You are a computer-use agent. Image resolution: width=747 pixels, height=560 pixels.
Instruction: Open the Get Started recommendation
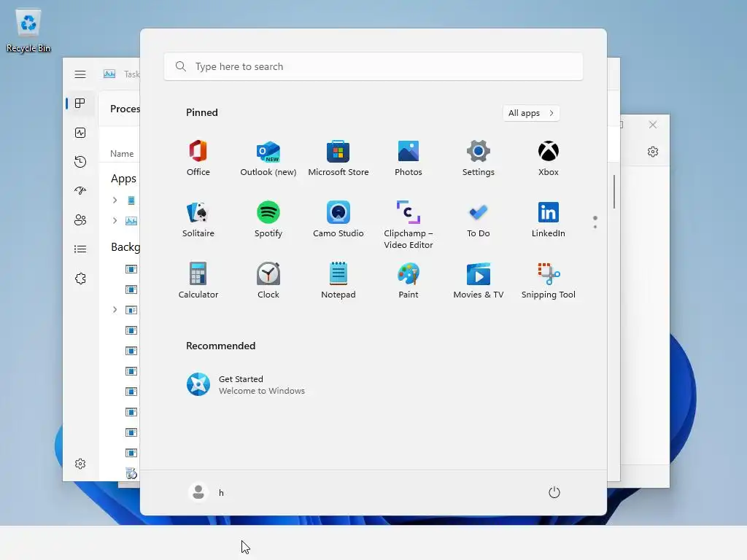point(246,385)
